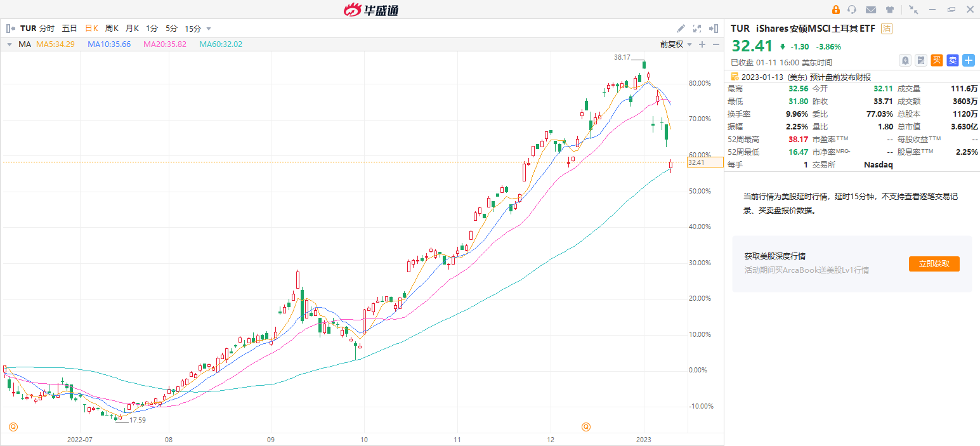Expand the MA indicator dropdown
The height and width of the screenshot is (446, 980).
point(10,44)
